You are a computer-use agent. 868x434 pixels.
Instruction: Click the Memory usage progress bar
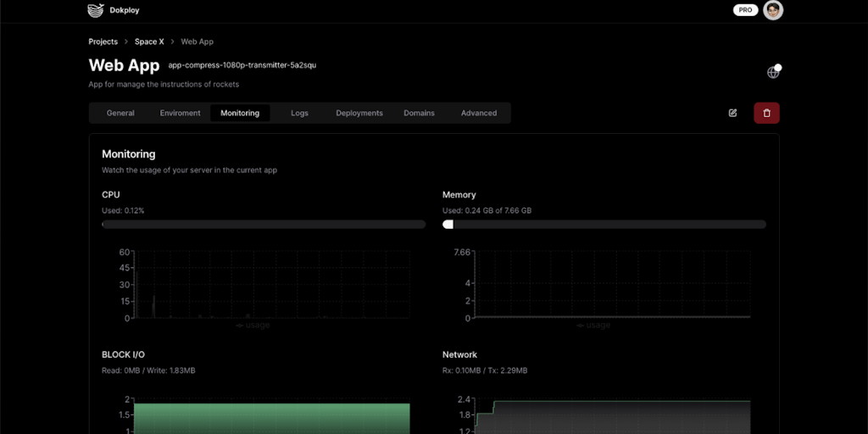tap(604, 225)
